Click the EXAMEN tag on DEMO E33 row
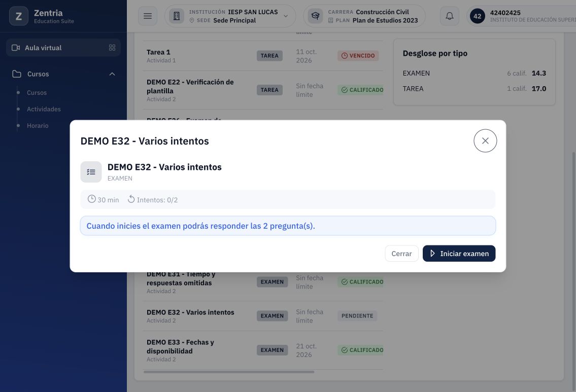Image resolution: width=576 pixels, height=392 pixels. pos(272,350)
